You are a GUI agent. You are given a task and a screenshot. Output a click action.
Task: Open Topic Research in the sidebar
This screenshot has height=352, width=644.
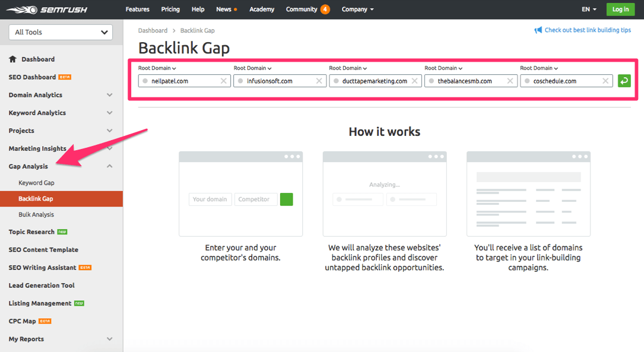pos(31,232)
